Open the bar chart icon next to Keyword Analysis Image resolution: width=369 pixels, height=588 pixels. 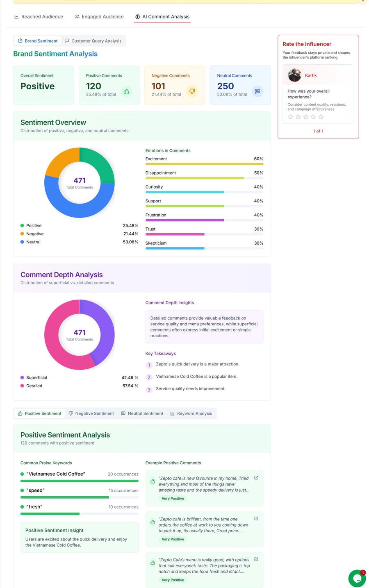173,413
